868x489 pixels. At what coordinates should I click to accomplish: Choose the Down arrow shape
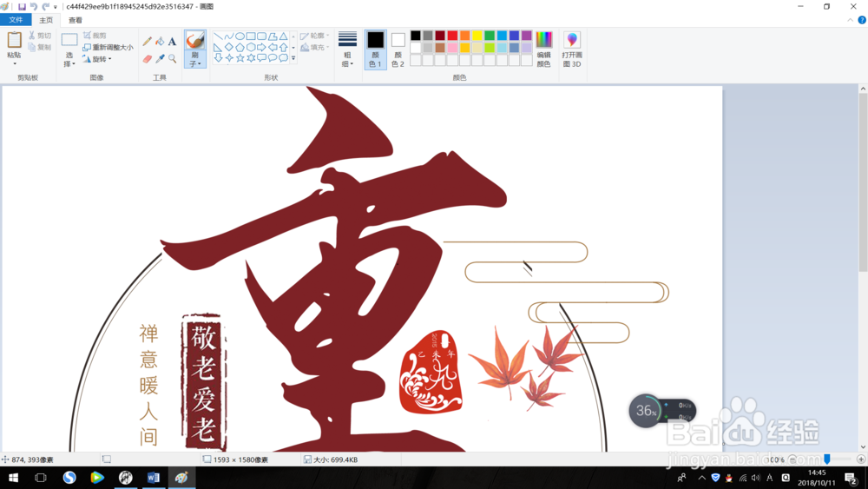(x=218, y=57)
